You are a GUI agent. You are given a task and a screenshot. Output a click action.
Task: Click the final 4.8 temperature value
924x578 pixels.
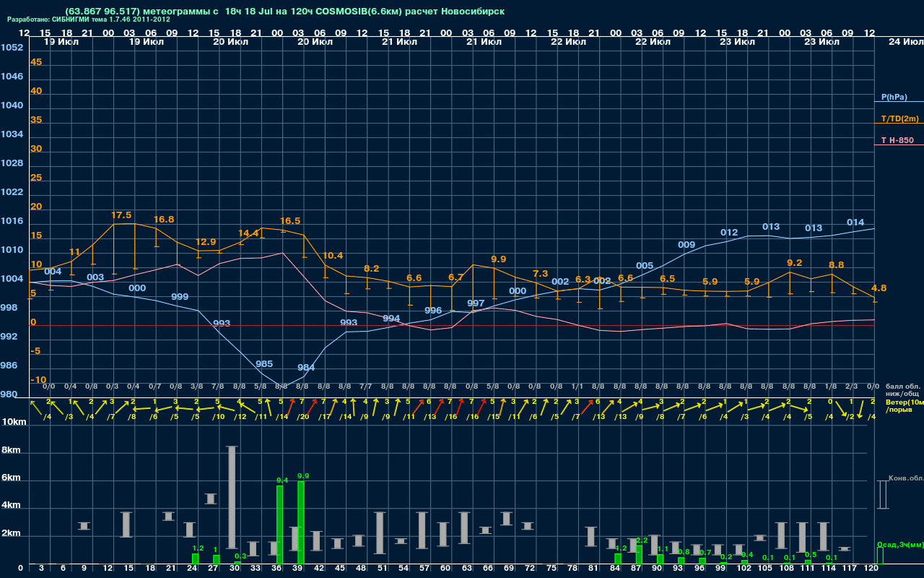(879, 288)
